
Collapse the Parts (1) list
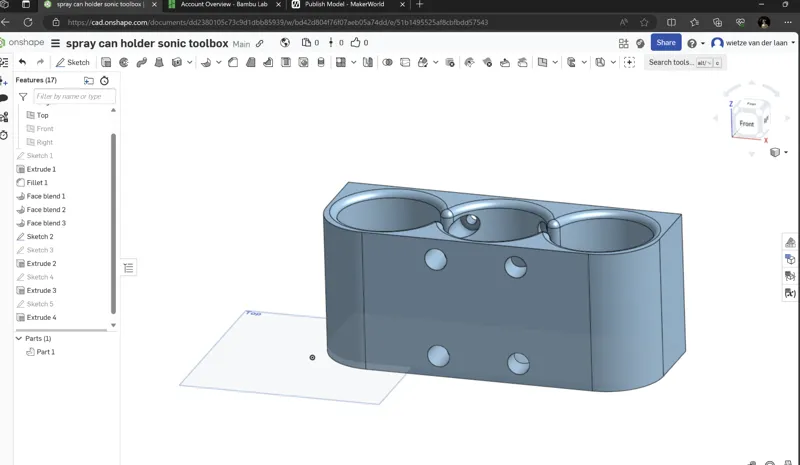pyautogui.click(x=19, y=338)
